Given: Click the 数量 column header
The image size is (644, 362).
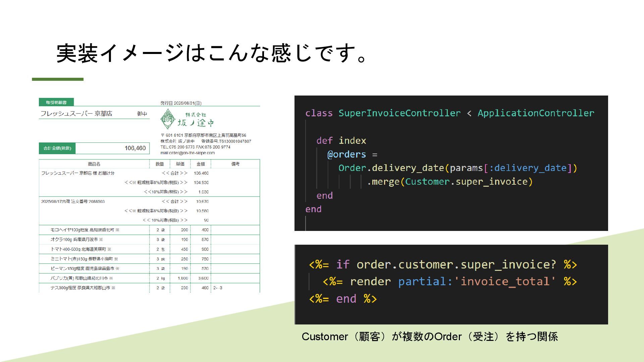Looking at the screenshot, I should (x=160, y=164).
